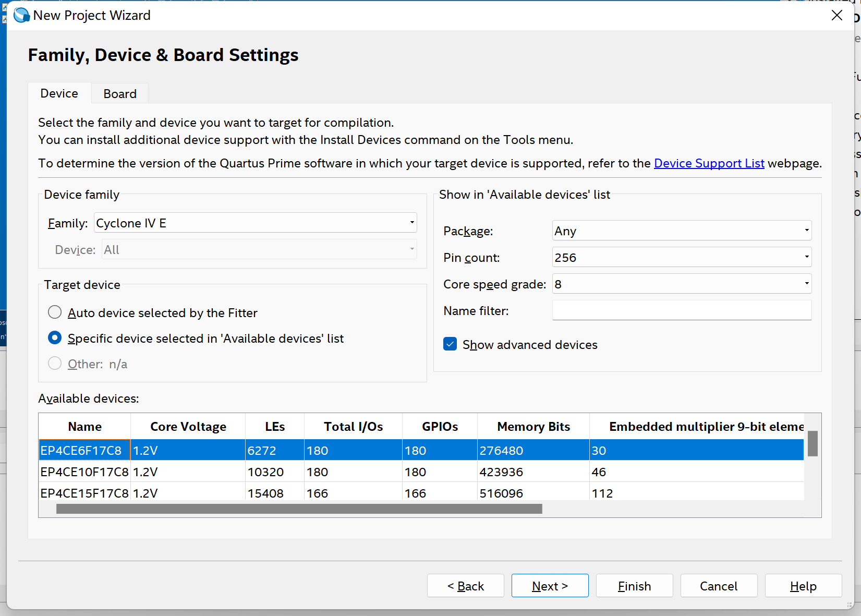The width and height of the screenshot is (861, 616).
Task: Open the Package dropdown
Action: (x=682, y=231)
